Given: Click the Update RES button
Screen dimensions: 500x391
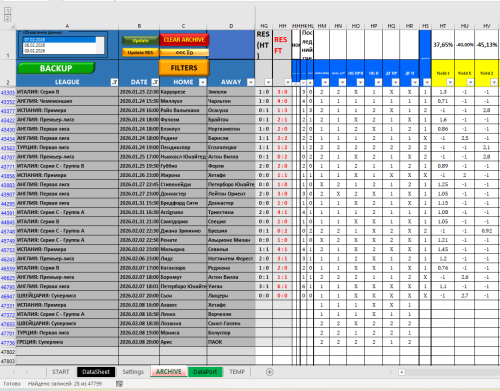Looking at the screenshot, I should [x=140, y=53].
